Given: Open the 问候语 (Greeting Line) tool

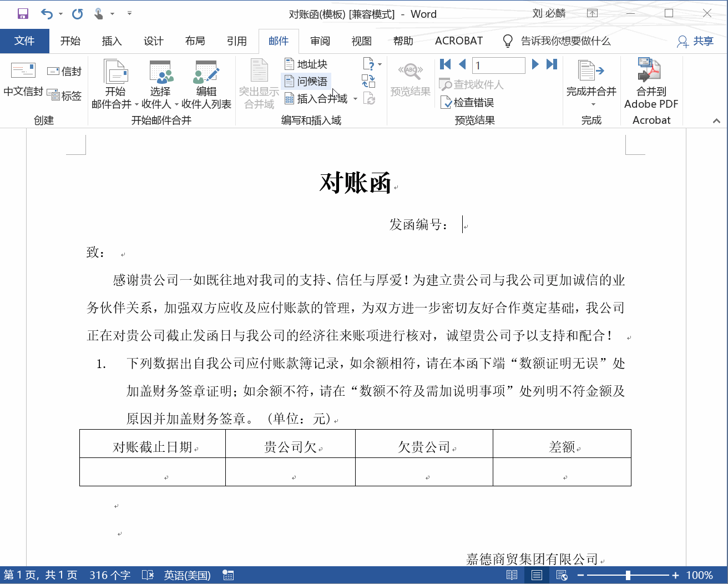Looking at the screenshot, I should click(x=306, y=81).
